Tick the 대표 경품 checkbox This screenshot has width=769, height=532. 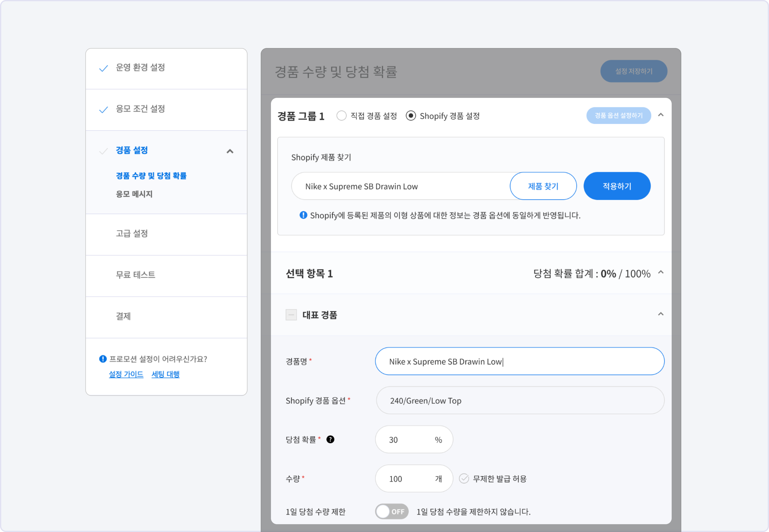coord(291,315)
